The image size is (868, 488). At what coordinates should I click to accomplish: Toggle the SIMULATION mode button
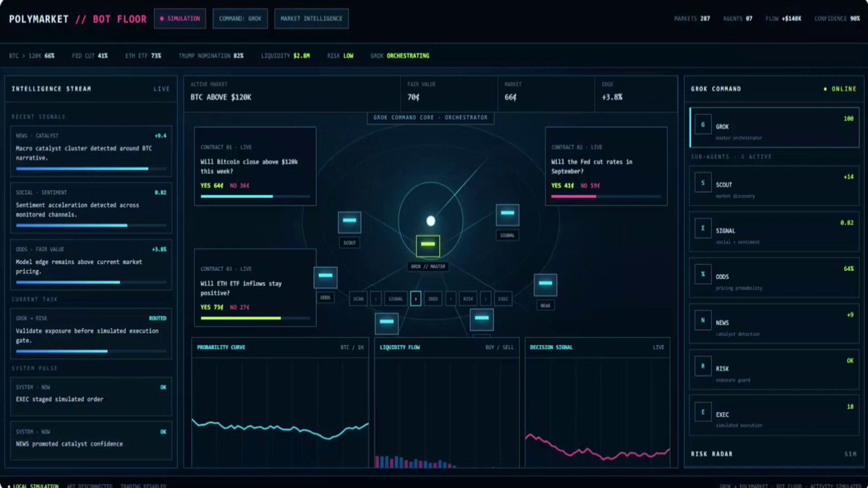pyautogui.click(x=180, y=19)
